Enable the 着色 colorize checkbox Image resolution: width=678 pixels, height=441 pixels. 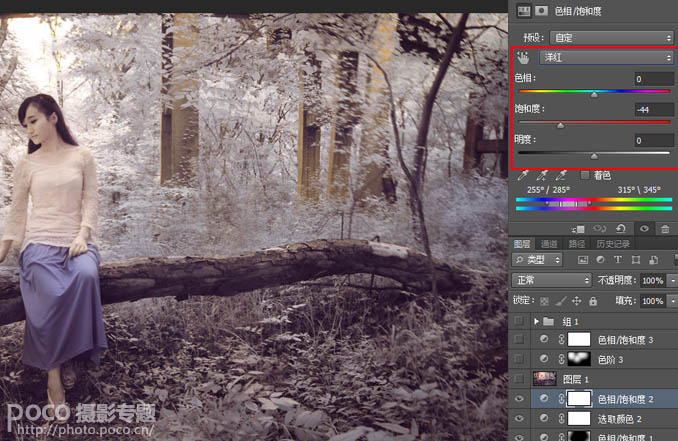pyautogui.click(x=585, y=175)
